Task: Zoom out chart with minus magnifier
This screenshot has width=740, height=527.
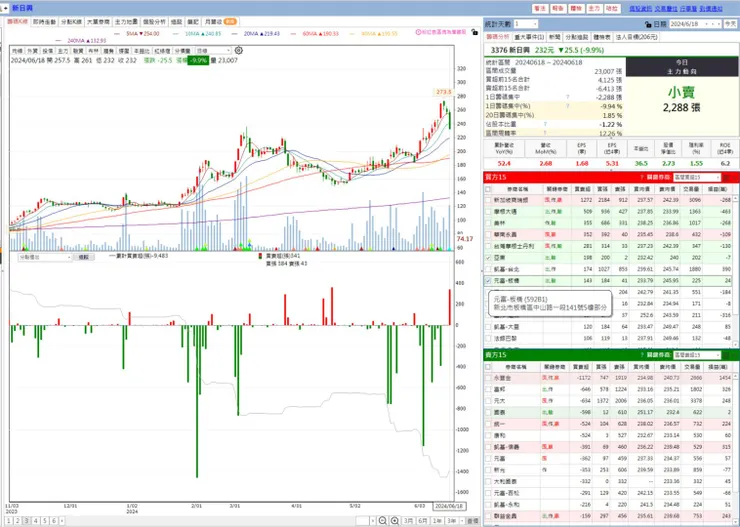Action: [x=383, y=521]
